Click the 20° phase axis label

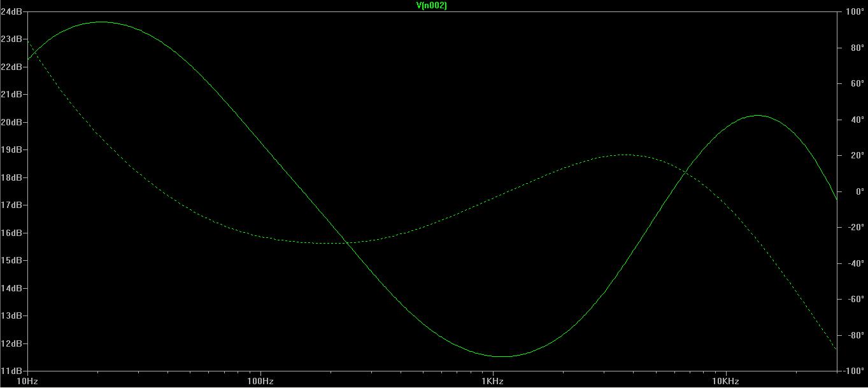click(857, 155)
